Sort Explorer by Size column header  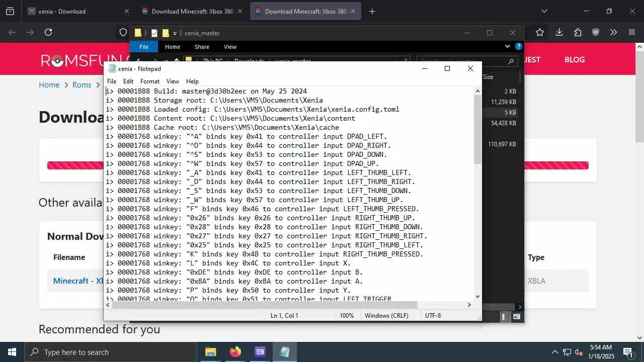[x=488, y=77]
